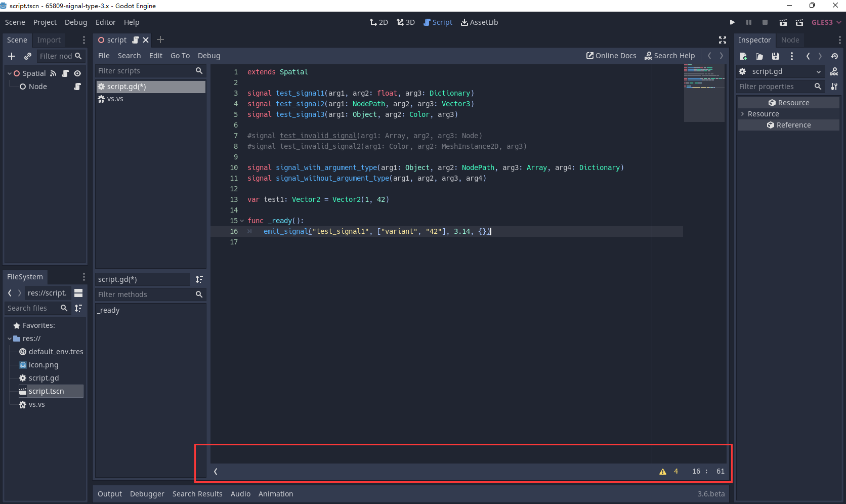
Task: Play a custom scene
Action: click(x=799, y=22)
